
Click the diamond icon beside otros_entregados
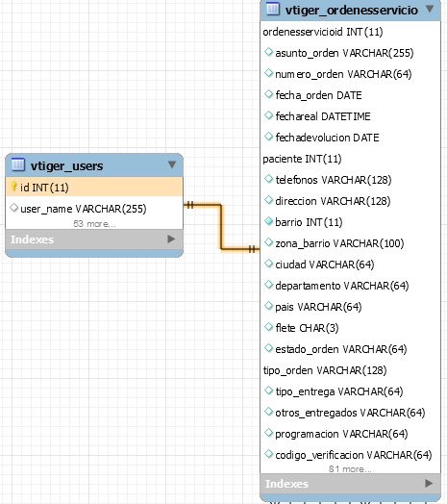point(268,412)
